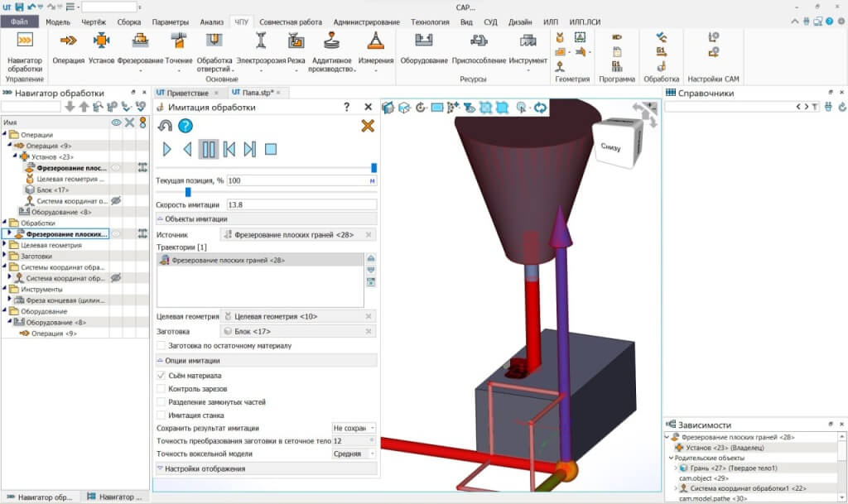Enable Контроль зарезов checkbox
Image resolution: width=848 pixels, height=504 pixels.
click(x=161, y=388)
